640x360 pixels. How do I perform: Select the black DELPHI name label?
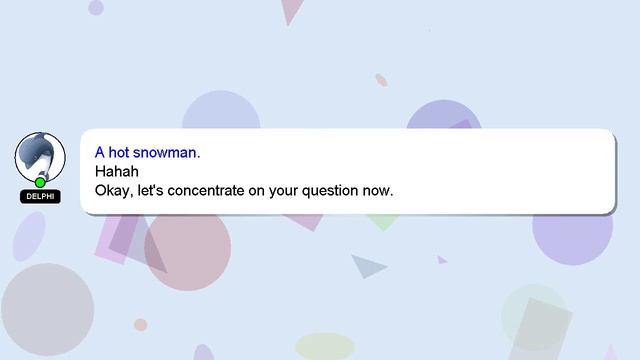pyautogui.click(x=40, y=196)
